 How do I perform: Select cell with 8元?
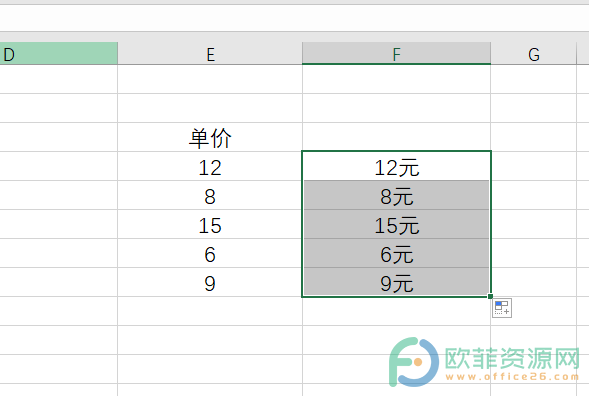click(x=396, y=195)
